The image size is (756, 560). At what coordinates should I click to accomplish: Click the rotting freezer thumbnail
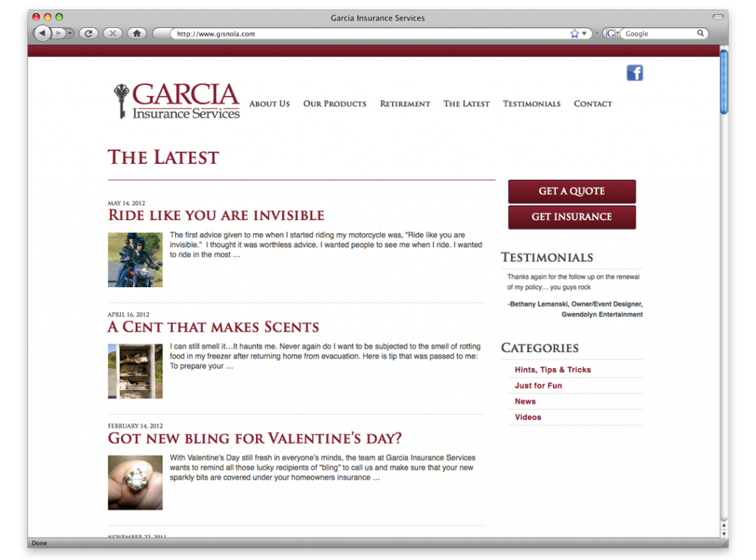click(135, 371)
